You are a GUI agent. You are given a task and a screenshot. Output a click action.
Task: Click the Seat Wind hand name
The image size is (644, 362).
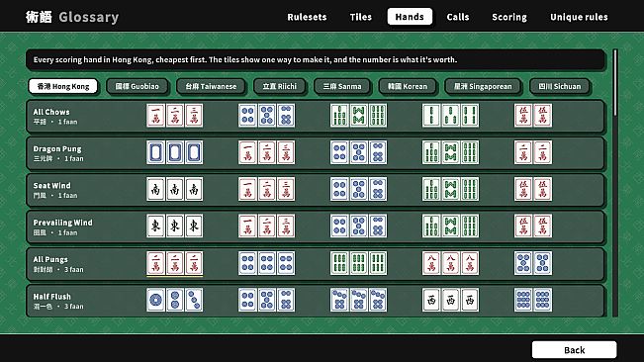(x=51, y=186)
